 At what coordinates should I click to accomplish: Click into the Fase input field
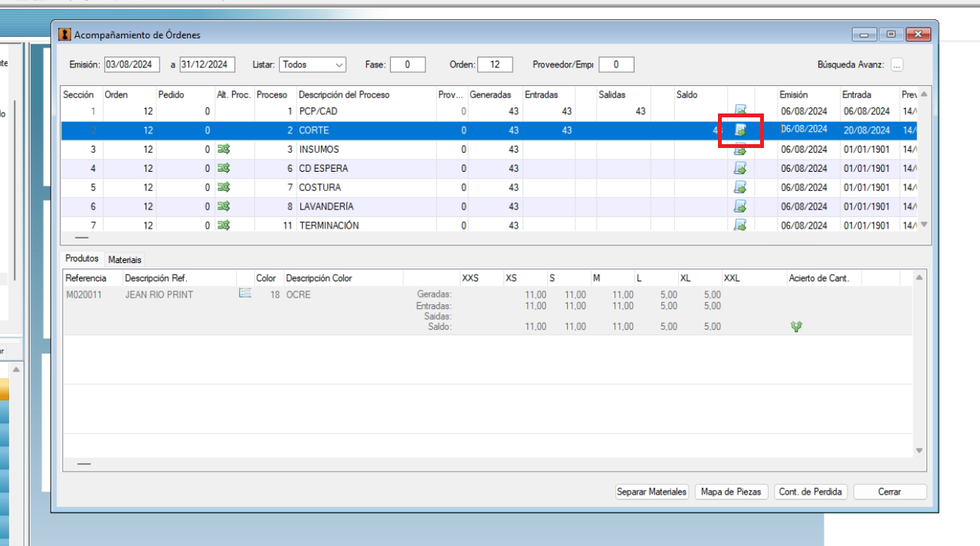[408, 65]
